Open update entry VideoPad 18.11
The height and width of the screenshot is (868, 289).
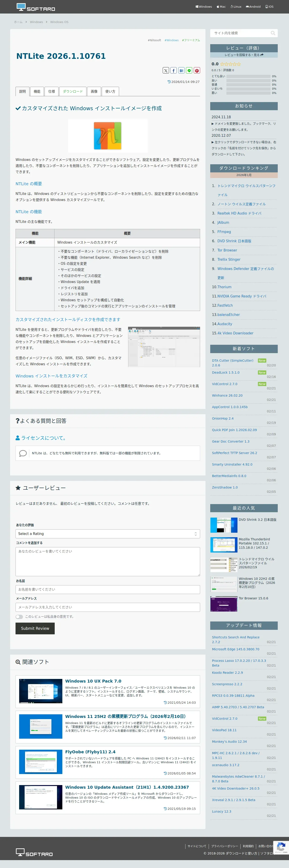(224, 730)
